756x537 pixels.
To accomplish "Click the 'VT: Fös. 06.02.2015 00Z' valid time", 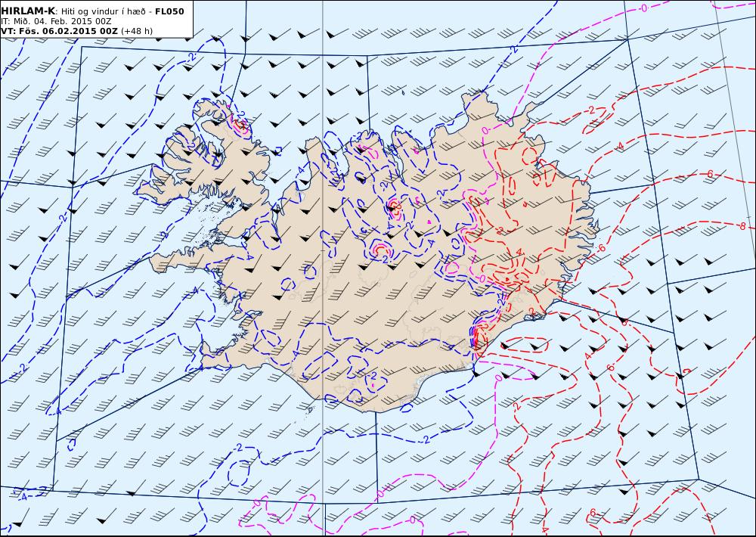I will (x=59, y=31).
